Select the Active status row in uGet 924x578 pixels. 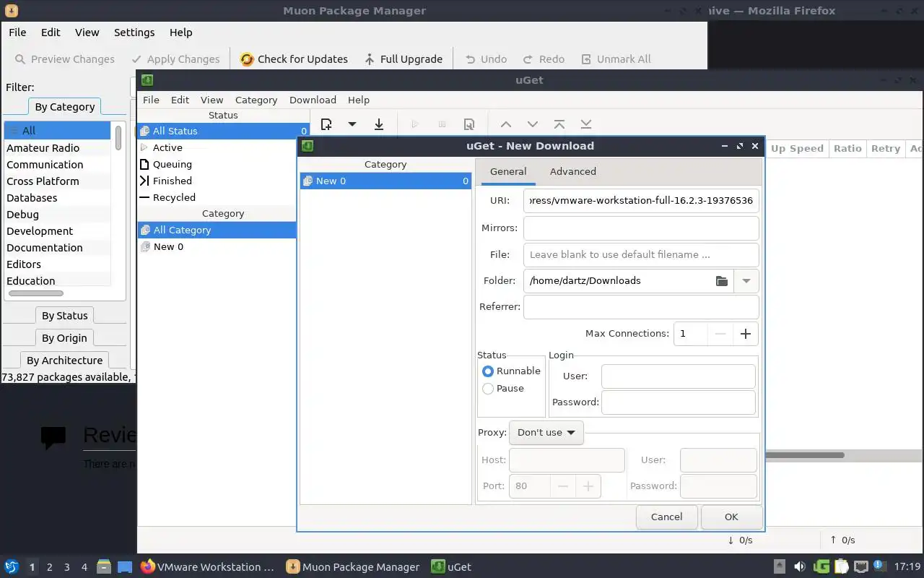click(223, 147)
